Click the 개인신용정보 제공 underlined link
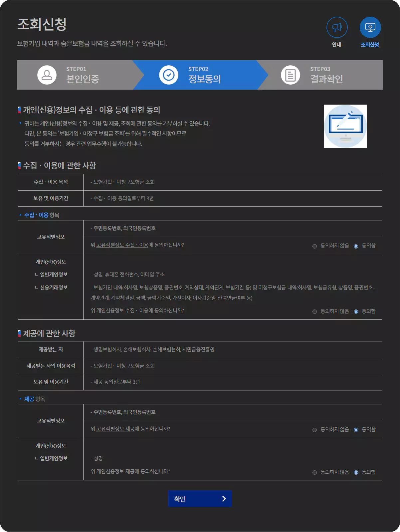400x532 pixels. (115, 471)
